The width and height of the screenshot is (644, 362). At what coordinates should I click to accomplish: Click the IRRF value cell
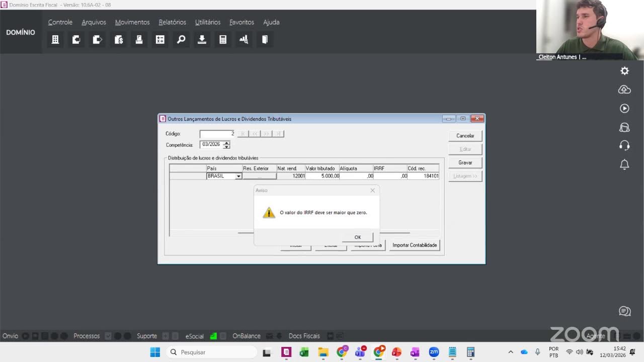tap(390, 176)
